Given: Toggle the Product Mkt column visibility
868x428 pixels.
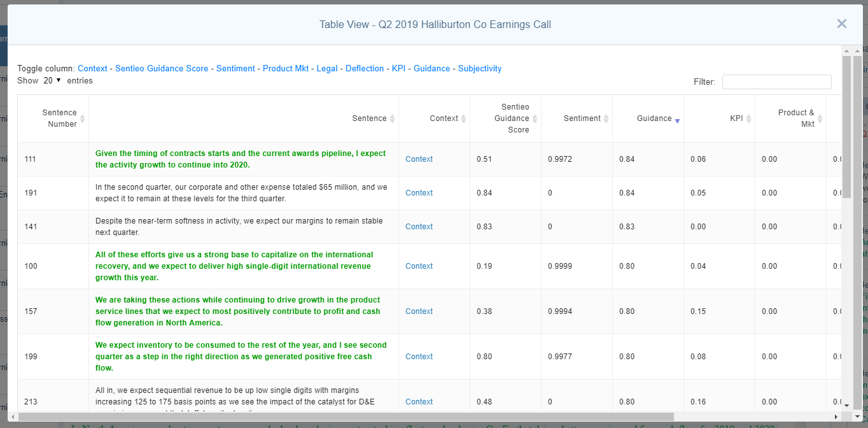Looking at the screenshot, I should (286, 69).
